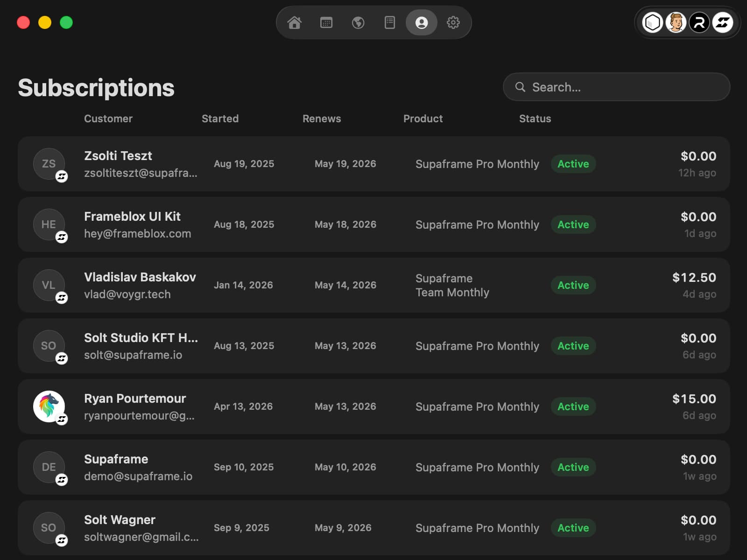Open the Zsolti Teszt customer name
The height and width of the screenshot is (560, 747).
pos(118,156)
